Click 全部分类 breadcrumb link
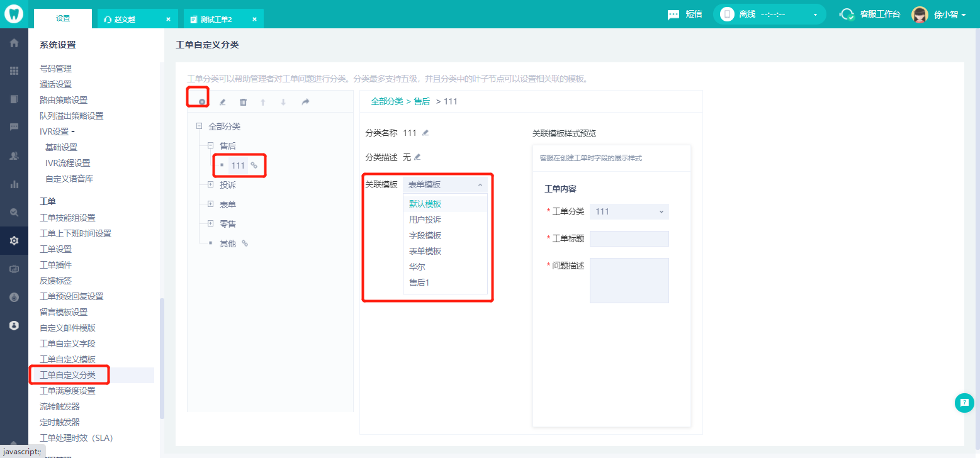 coord(386,101)
